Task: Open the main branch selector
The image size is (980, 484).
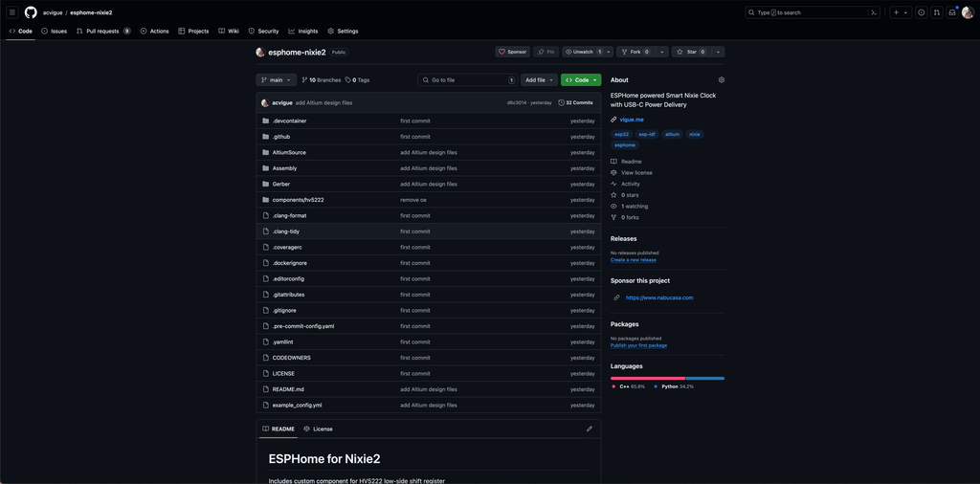Action: (x=277, y=80)
